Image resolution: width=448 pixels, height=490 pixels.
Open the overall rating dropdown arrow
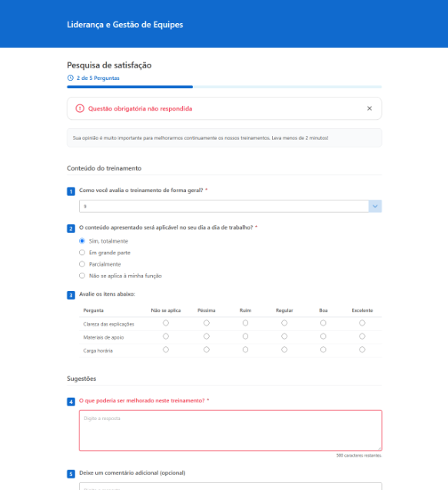pyautogui.click(x=375, y=207)
